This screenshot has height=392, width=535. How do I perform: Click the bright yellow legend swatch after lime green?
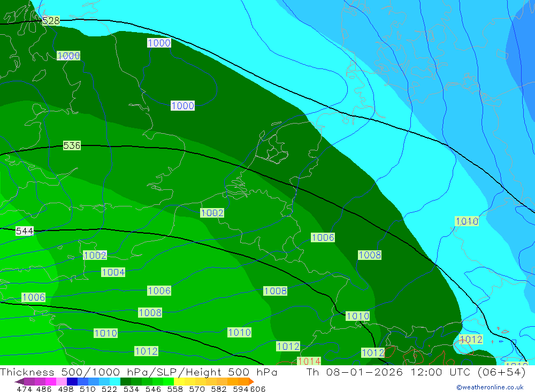tap(179, 381)
